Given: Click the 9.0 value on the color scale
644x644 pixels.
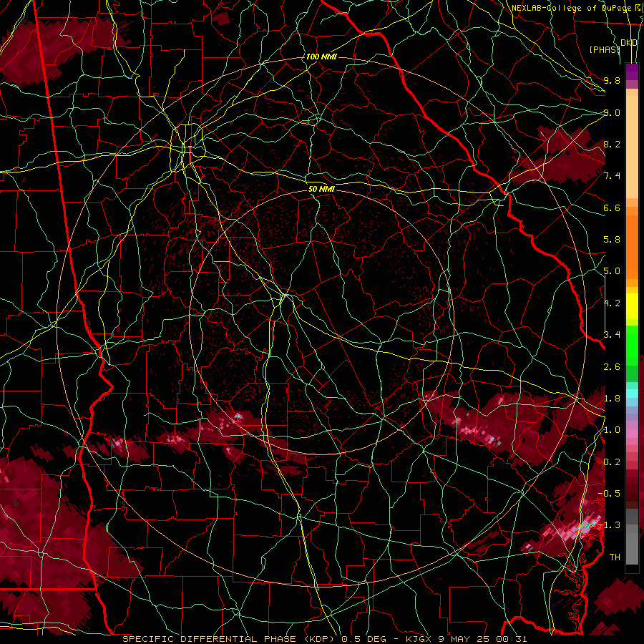Looking at the screenshot, I should coord(612,112).
